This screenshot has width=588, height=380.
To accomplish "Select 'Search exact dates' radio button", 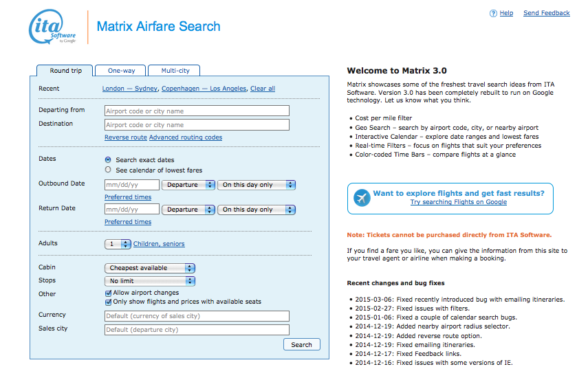I will pos(108,160).
